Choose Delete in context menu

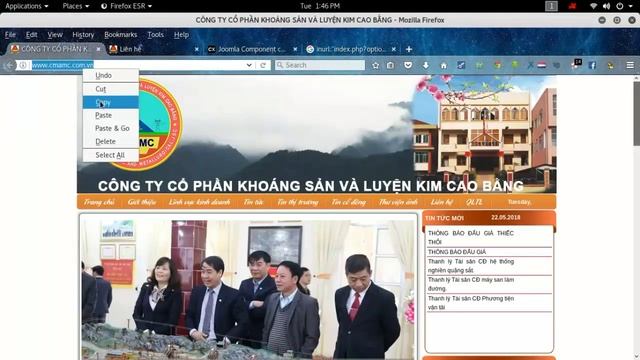click(x=111, y=141)
